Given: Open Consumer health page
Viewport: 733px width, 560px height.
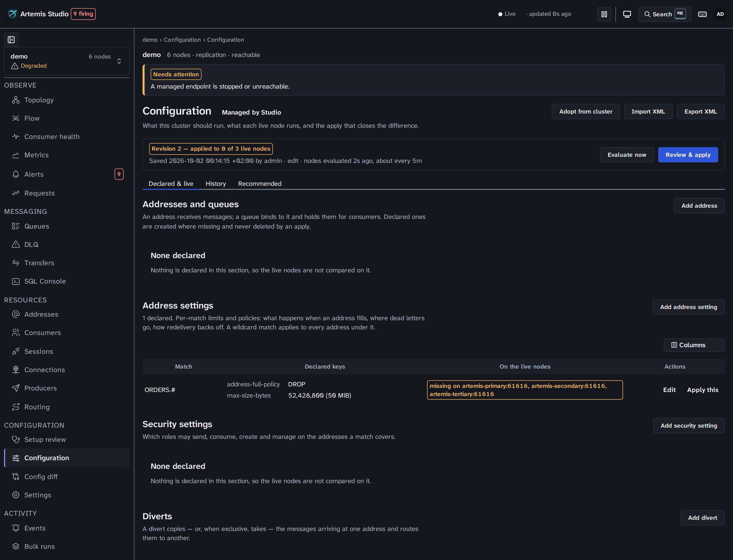Looking at the screenshot, I should pyautogui.click(x=67, y=137).
